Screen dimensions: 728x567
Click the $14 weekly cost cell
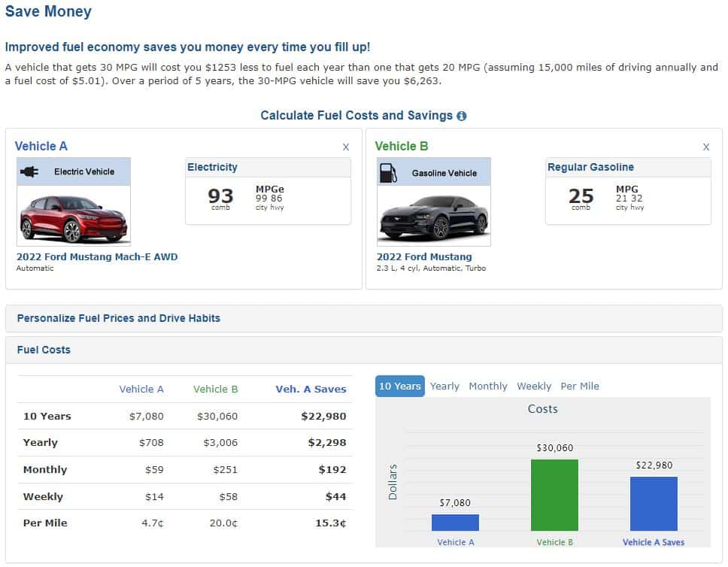(154, 497)
